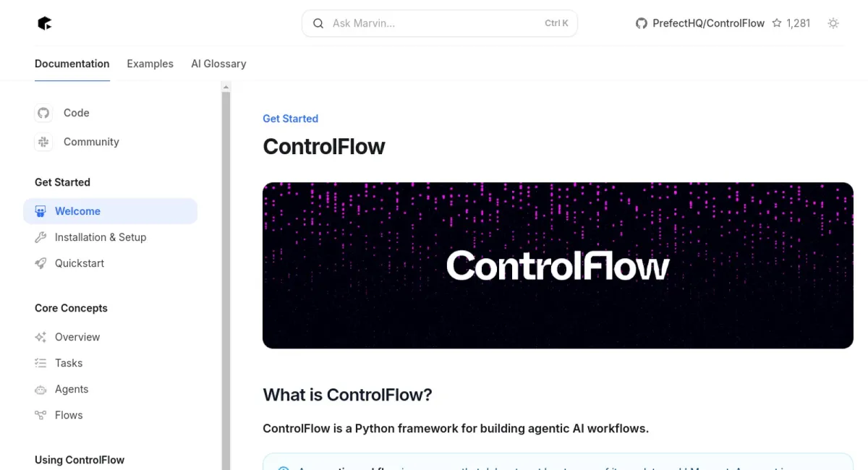This screenshot has height=470, width=868.
Task: Click the Core Concepts sidebar heading
Action: point(71,308)
